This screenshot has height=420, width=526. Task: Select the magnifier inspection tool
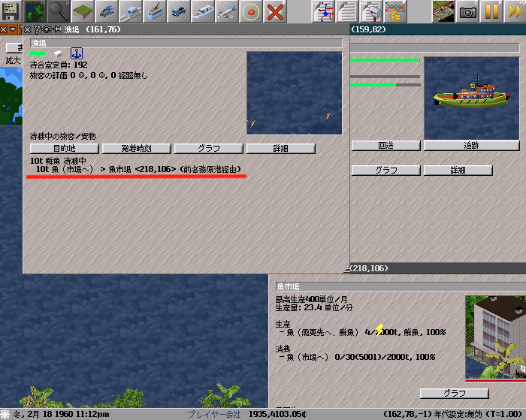pos(59,11)
